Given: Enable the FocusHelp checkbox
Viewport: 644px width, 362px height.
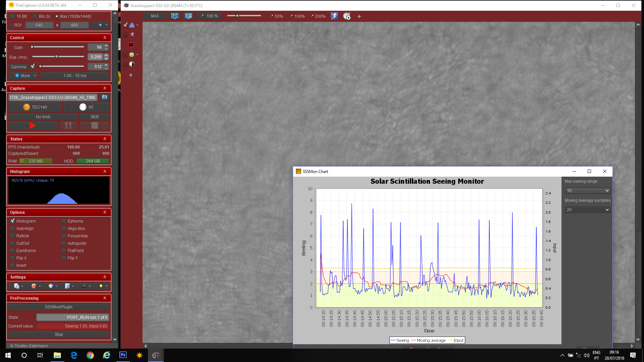Looking at the screenshot, I should 64,236.
